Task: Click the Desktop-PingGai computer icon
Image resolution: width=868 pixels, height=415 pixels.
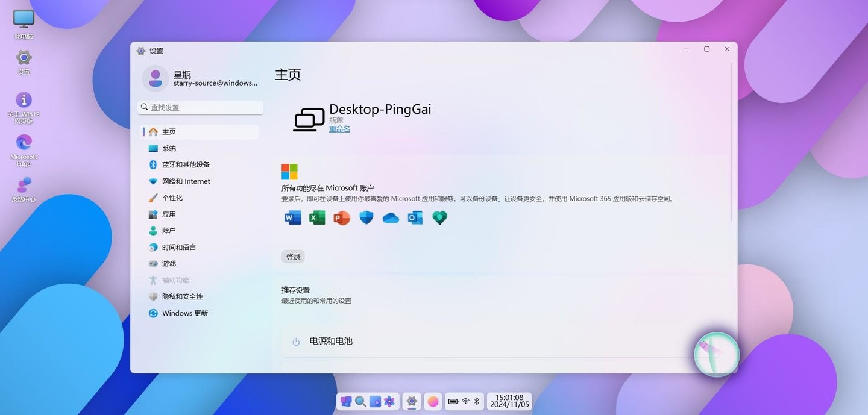Action: click(309, 119)
